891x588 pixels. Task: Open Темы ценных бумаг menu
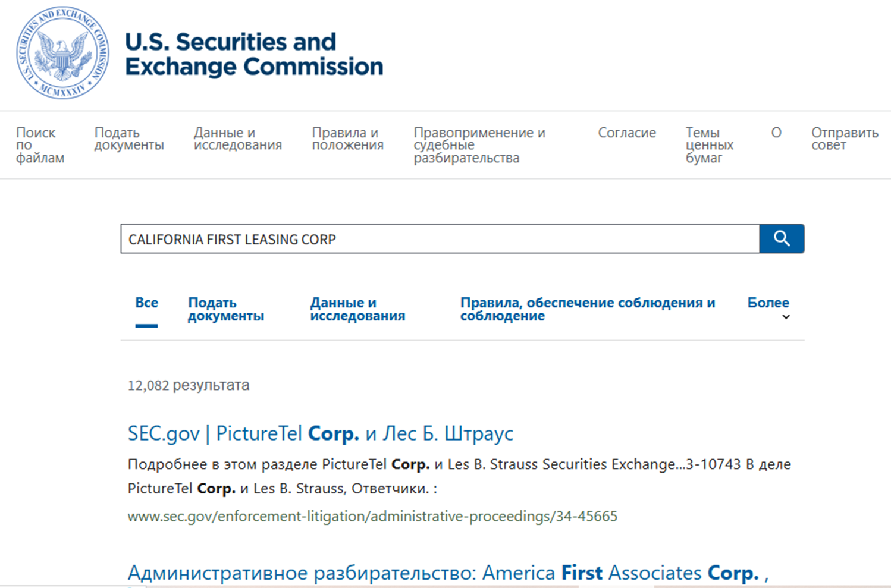click(x=710, y=145)
